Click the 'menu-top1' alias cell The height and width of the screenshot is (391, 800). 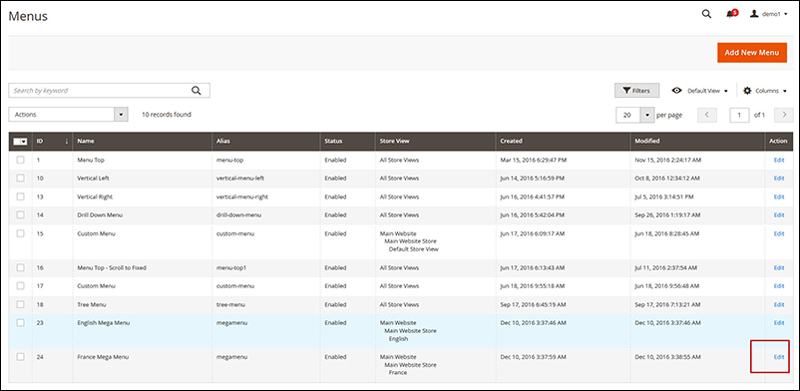click(231, 267)
